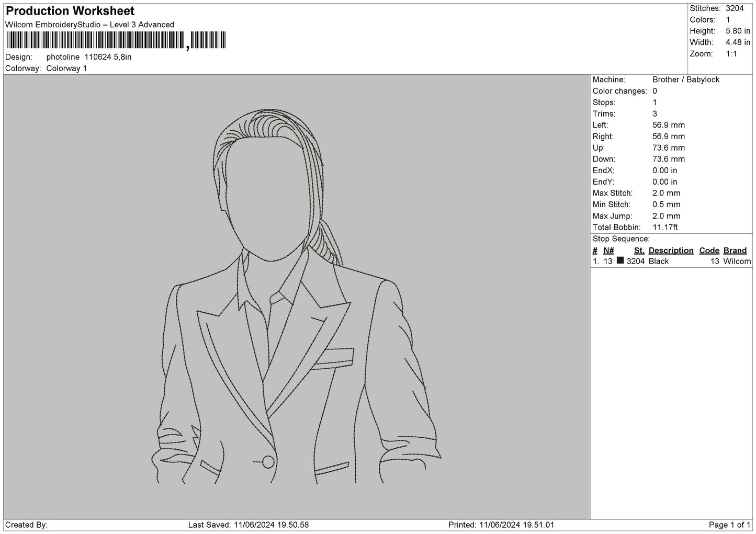This screenshot has height=534, width=756.
Task: Click the black thread color swatch
Action: click(620, 260)
